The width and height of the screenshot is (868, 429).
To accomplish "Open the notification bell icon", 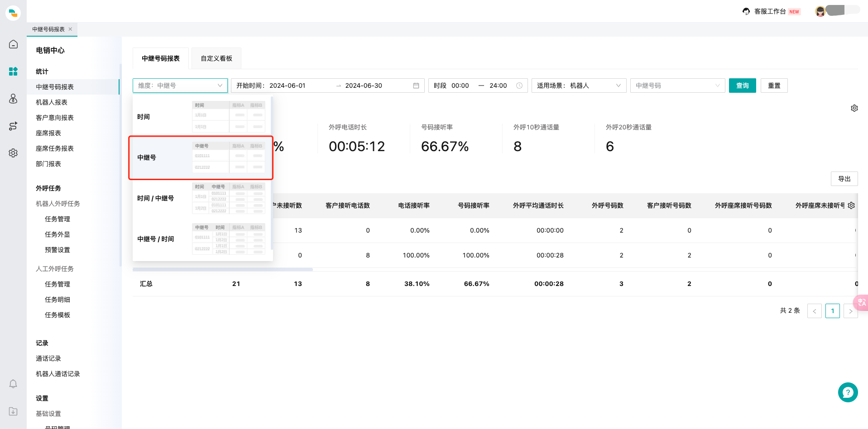I will click(x=13, y=384).
